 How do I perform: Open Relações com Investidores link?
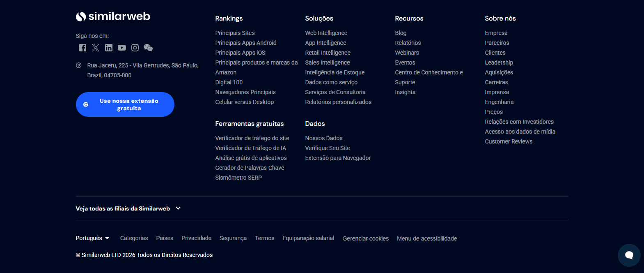(519, 122)
